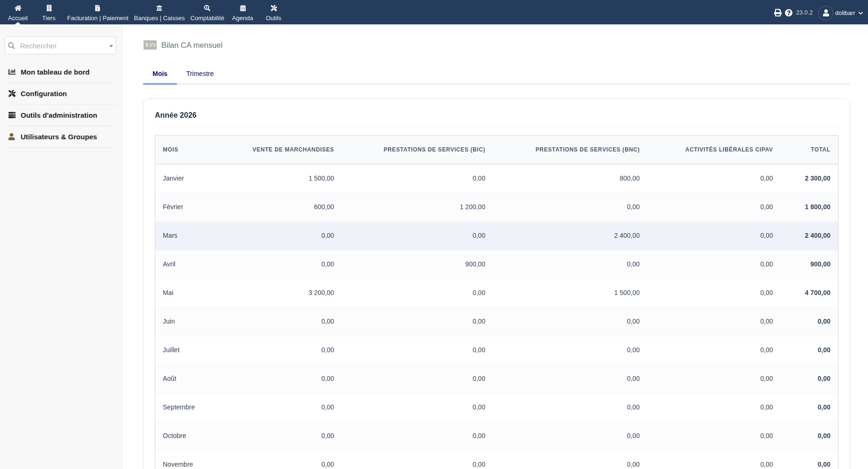Image resolution: width=868 pixels, height=469 pixels.
Task: Open Banques | Caisses bank icon
Action: tap(160, 8)
